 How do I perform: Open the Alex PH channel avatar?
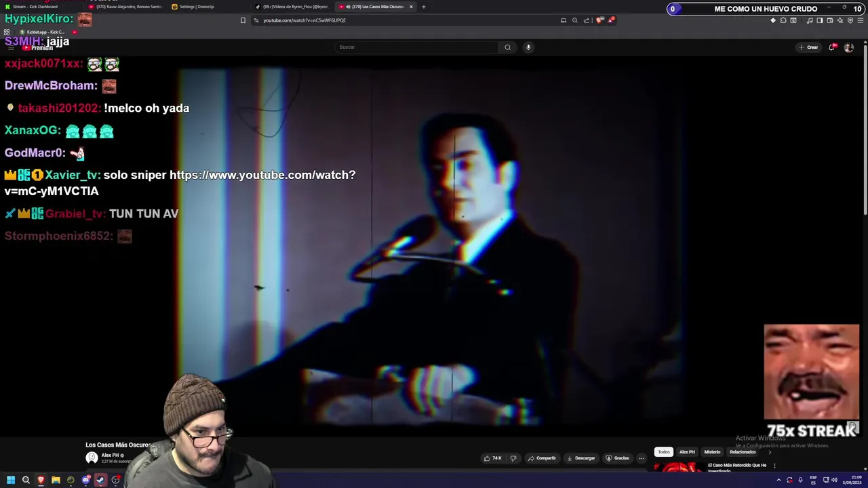92,458
